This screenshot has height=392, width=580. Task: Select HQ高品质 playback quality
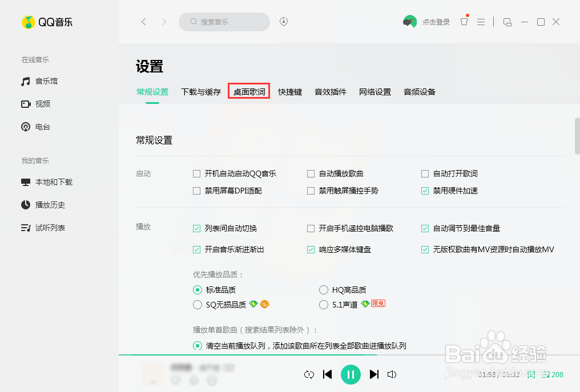click(x=324, y=289)
